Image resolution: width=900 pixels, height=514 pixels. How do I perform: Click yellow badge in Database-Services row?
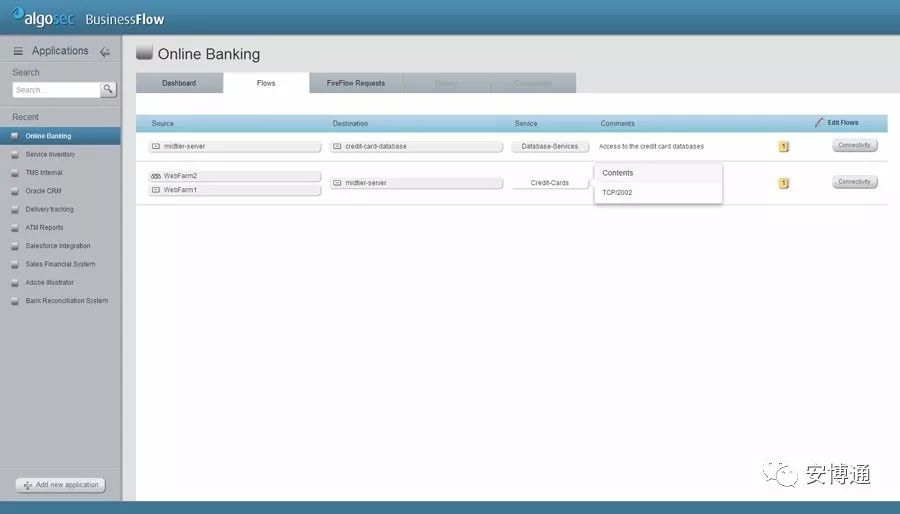coord(783,147)
